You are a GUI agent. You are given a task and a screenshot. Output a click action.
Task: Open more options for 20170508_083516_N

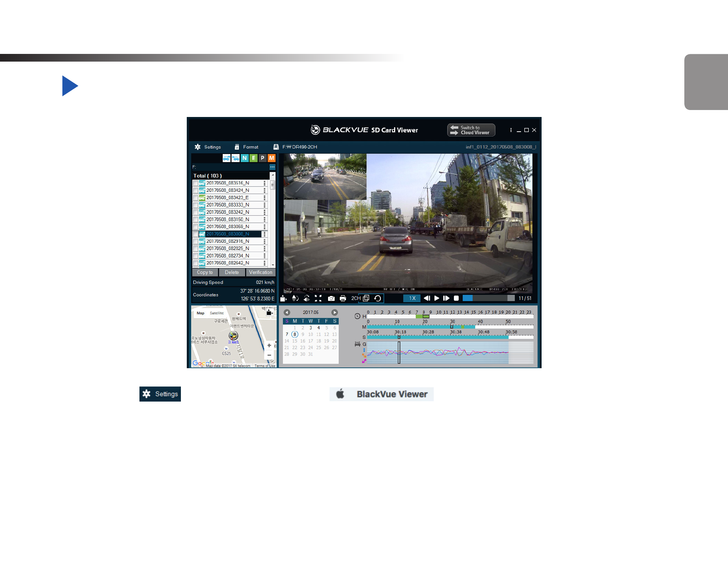(265, 183)
